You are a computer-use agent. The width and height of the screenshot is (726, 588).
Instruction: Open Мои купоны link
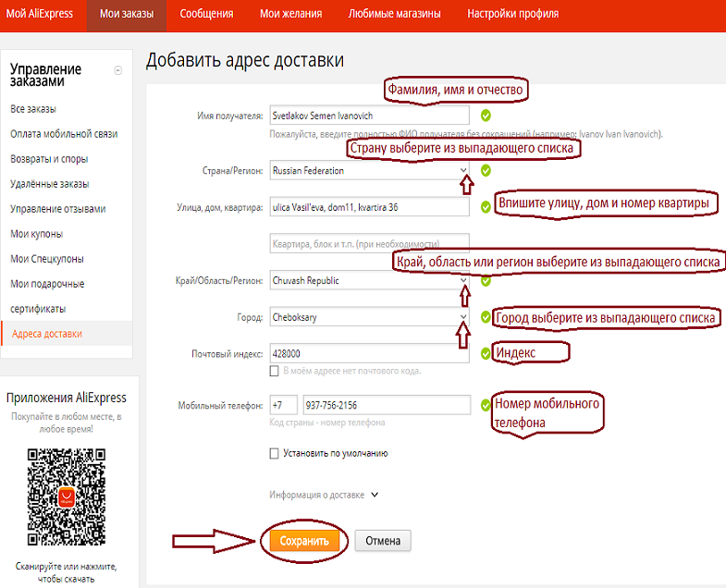[x=37, y=234]
